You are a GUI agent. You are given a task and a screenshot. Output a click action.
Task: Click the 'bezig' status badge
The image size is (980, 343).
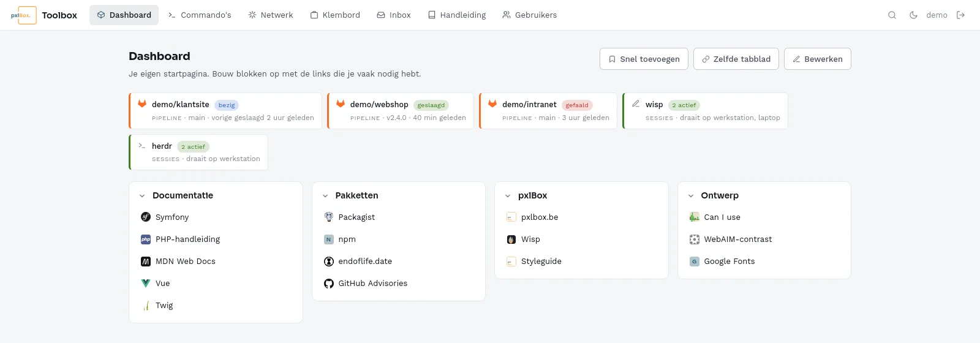(x=227, y=105)
